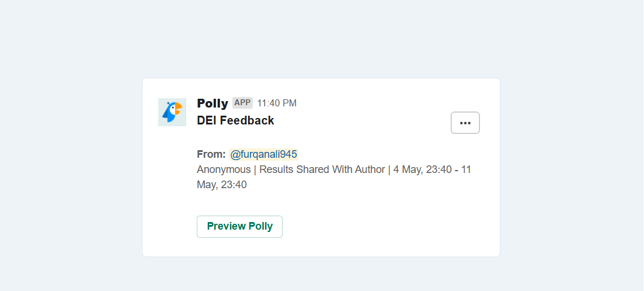Click the Polly app name
The height and width of the screenshot is (291, 644).
click(x=213, y=103)
